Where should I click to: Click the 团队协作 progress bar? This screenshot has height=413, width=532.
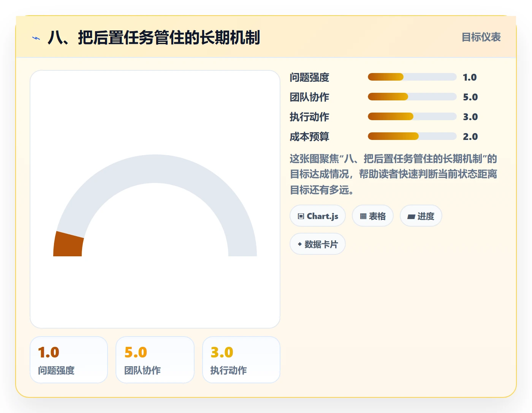click(x=412, y=97)
